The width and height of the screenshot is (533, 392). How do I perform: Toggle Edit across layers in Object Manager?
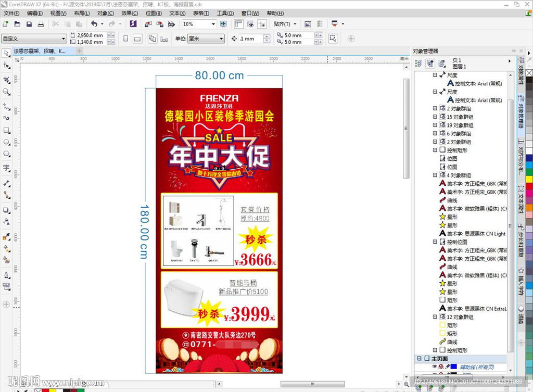(x=430, y=63)
